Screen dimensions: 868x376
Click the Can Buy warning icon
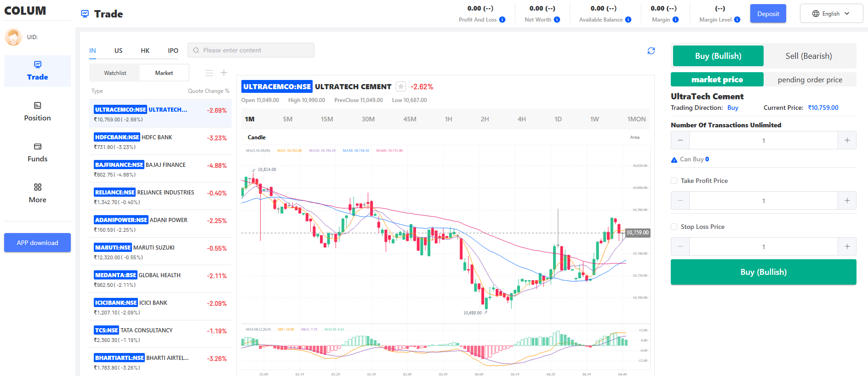coord(674,160)
